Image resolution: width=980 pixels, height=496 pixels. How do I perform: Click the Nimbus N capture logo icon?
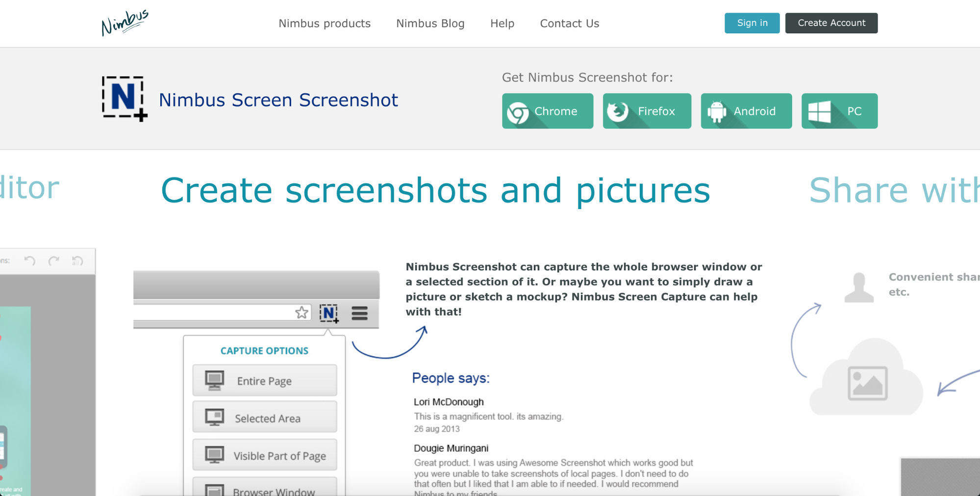(x=125, y=99)
